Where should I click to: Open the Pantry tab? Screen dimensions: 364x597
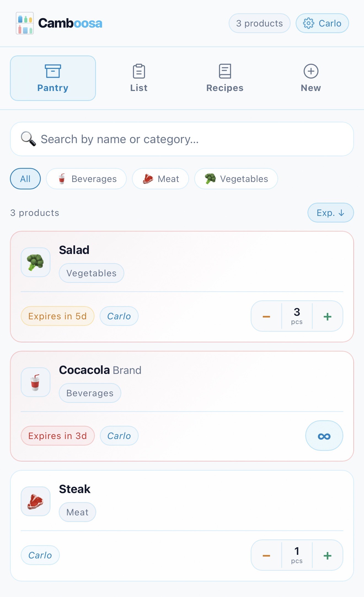tap(53, 78)
